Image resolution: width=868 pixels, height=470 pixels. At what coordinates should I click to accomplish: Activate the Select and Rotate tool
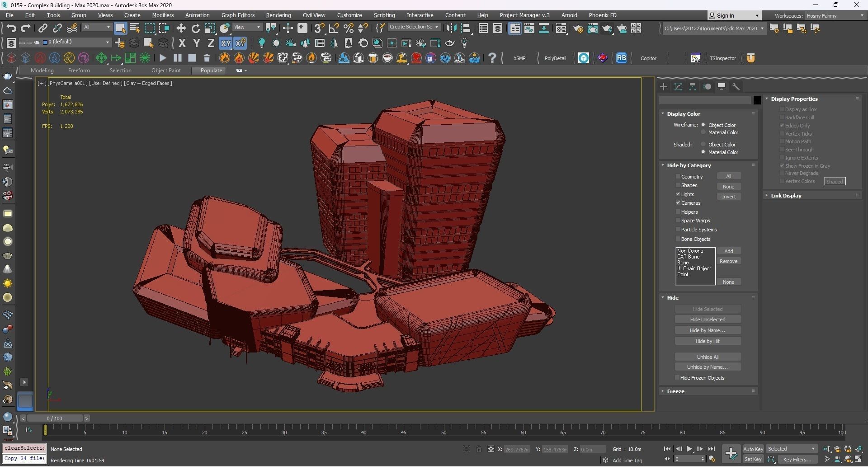click(x=196, y=28)
